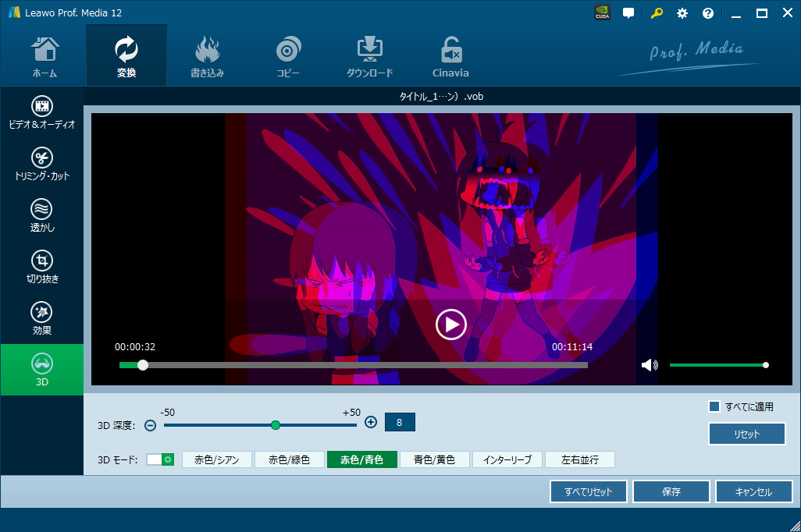Increase 3D depth with plus button
This screenshot has width=801, height=532.
pos(371,423)
